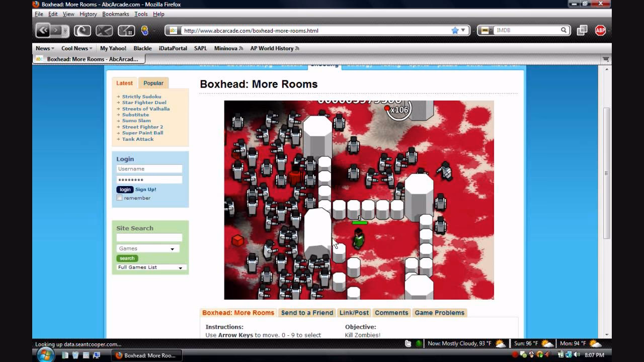The height and width of the screenshot is (362, 644).
Task: Click the Site Search text field
Action: point(149,238)
